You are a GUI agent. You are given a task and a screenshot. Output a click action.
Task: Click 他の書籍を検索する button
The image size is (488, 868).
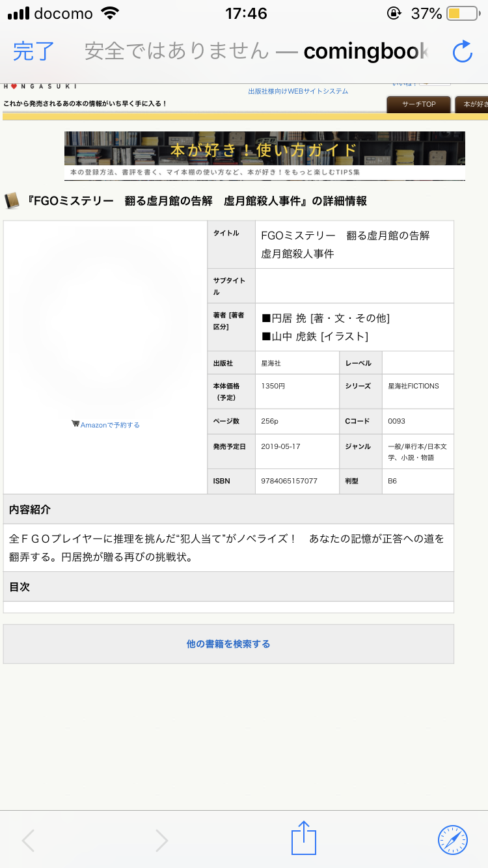[x=228, y=644]
